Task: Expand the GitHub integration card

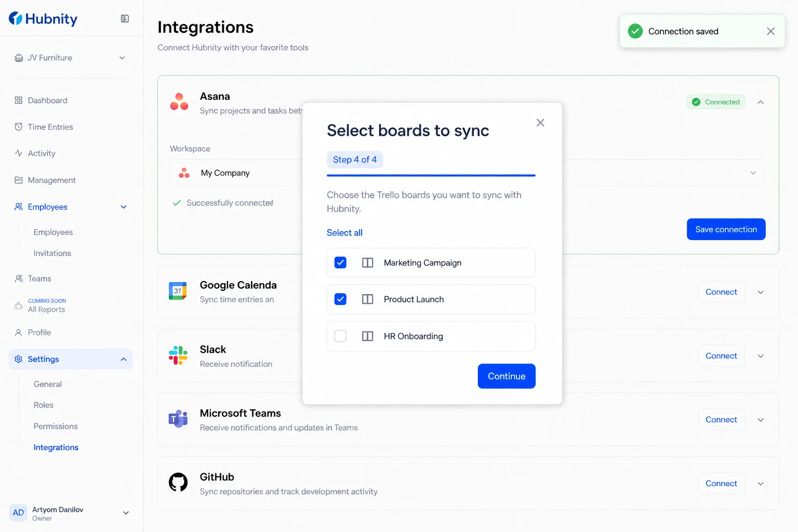Action: click(761, 484)
